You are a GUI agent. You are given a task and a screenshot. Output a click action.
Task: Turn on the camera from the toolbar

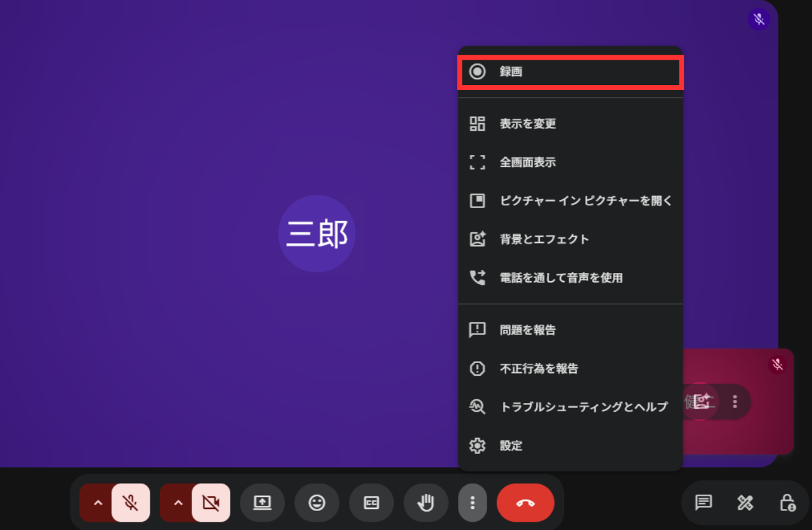click(x=211, y=503)
